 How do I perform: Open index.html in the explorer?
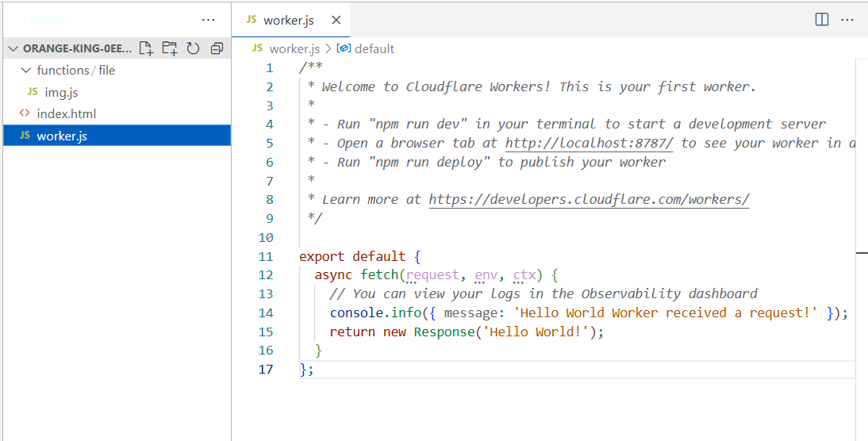coord(66,113)
